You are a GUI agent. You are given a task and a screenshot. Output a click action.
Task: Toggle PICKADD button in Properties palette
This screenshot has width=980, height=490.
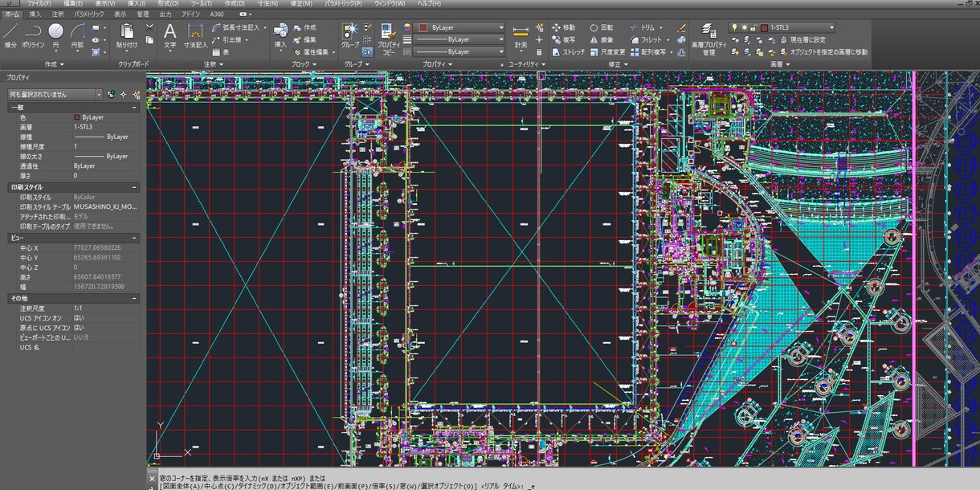112,94
